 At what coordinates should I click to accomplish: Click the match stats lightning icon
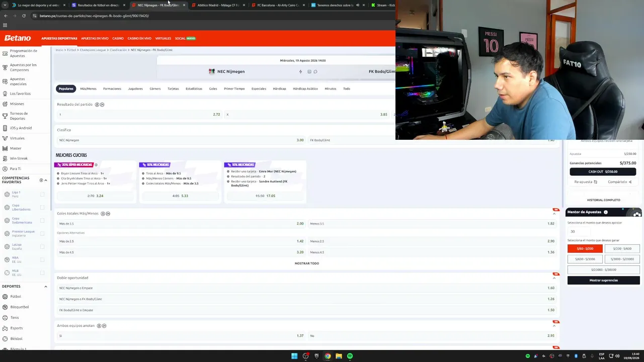[x=301, y=71]
